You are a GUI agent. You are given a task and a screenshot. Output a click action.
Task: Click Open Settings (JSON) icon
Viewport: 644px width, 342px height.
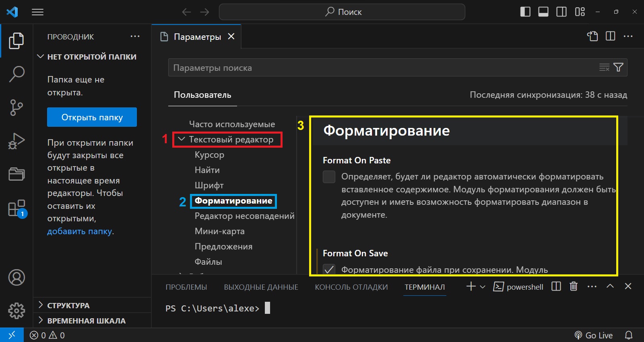[x=592, y=36]
